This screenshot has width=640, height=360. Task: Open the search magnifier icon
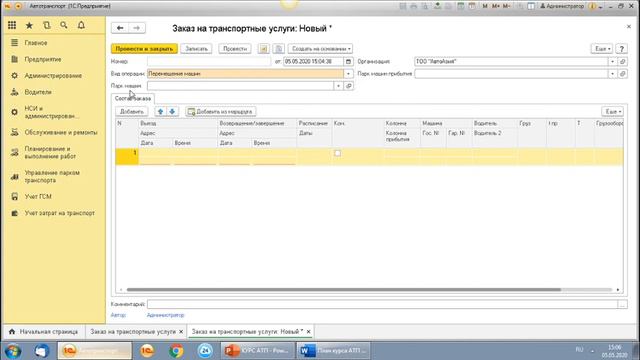click(64, 25)
